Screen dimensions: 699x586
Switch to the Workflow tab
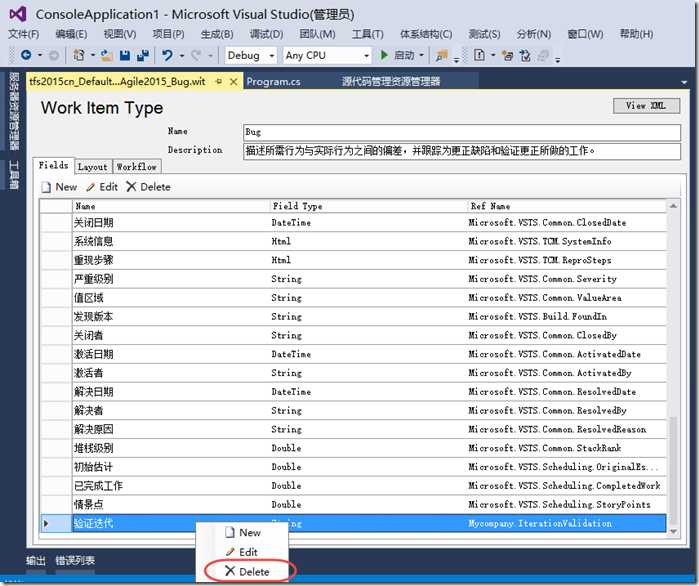pyautogui.click(x=136, y=167)
